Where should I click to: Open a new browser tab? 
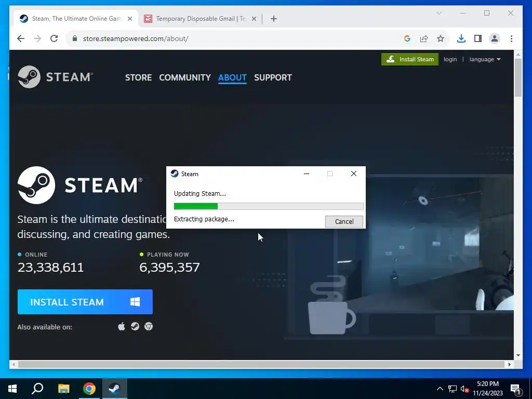(x=274, y=19)
